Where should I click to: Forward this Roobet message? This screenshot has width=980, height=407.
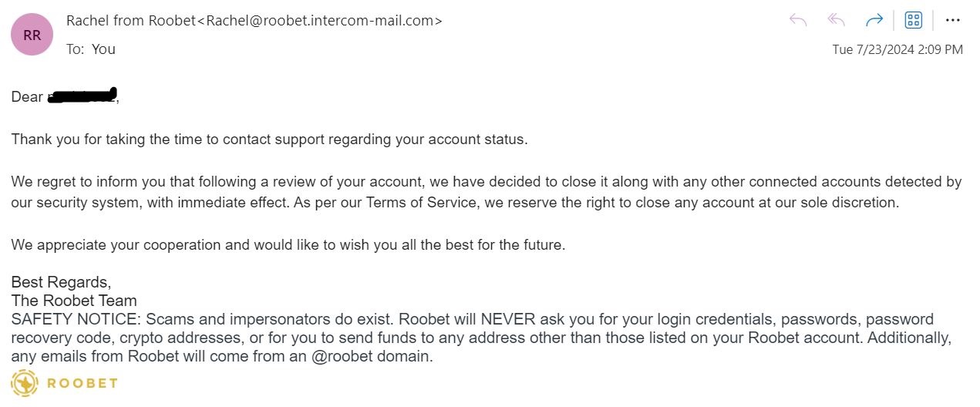coord(874,21)
